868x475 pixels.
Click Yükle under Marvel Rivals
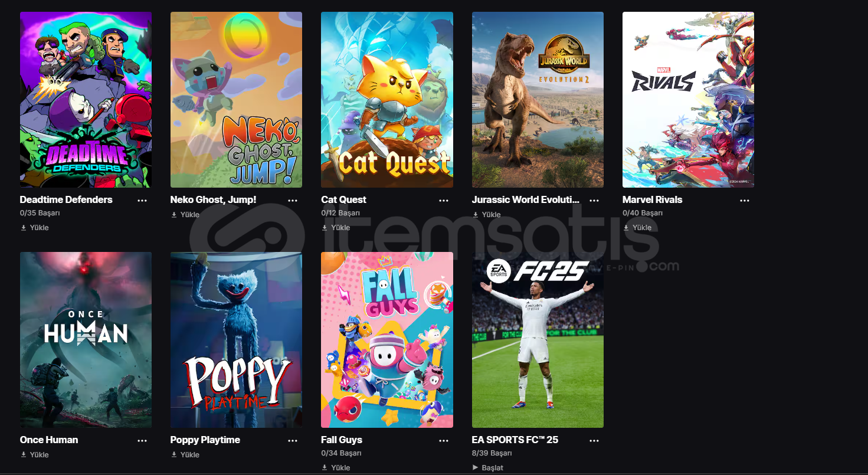[637, 228]
